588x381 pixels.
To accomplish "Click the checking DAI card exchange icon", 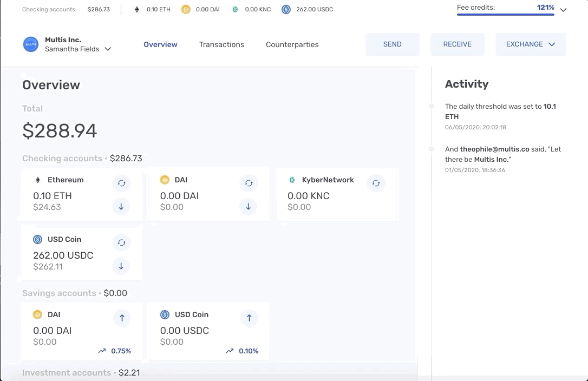I will 249,183.
